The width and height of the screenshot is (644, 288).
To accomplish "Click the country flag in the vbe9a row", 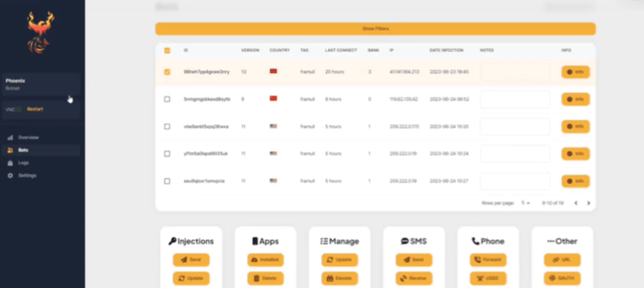I will pos(273,126).
